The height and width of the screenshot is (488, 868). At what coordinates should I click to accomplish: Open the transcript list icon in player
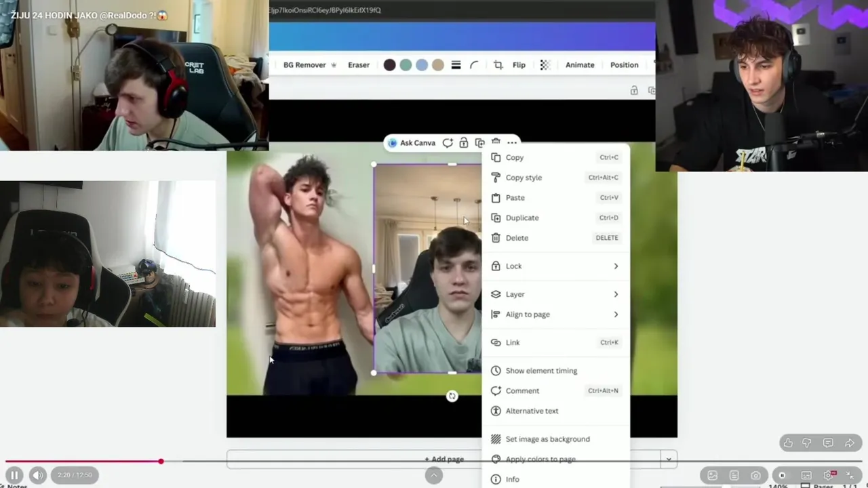click(734, 475)
